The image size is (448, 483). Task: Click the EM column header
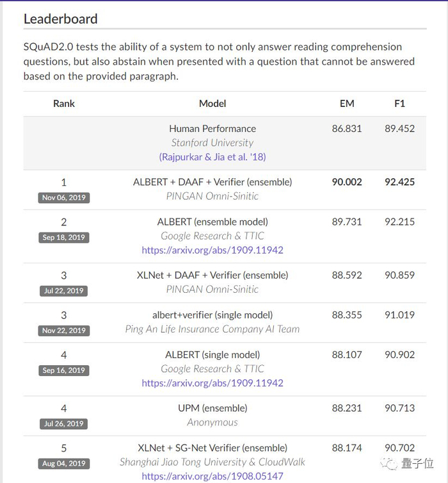(x=347, y=103)
